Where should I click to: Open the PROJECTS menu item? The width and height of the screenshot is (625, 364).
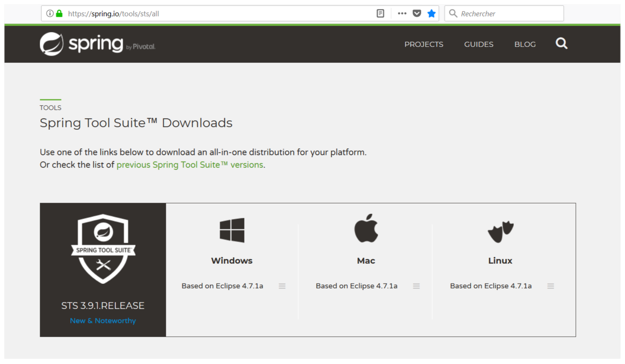coord(424,44)
